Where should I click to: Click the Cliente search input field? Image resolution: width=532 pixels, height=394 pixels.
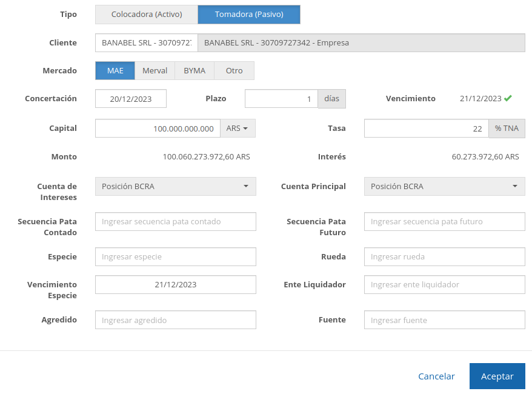(x=146, y=43)
